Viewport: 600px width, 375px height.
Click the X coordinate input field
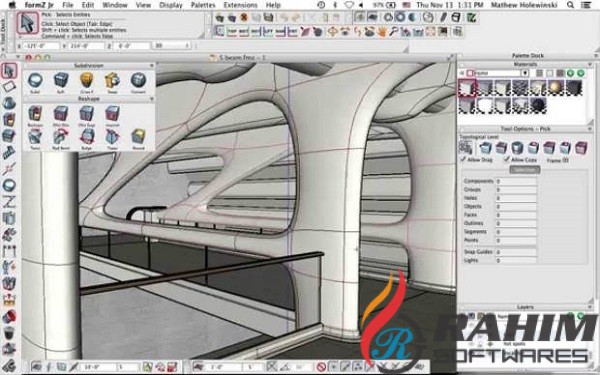click(x=41, y=46)
